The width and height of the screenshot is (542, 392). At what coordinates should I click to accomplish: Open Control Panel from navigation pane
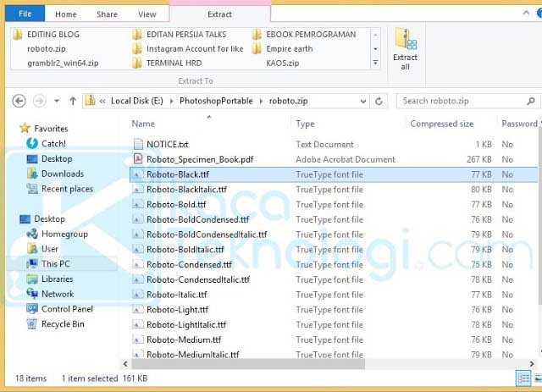click(67, 309)
